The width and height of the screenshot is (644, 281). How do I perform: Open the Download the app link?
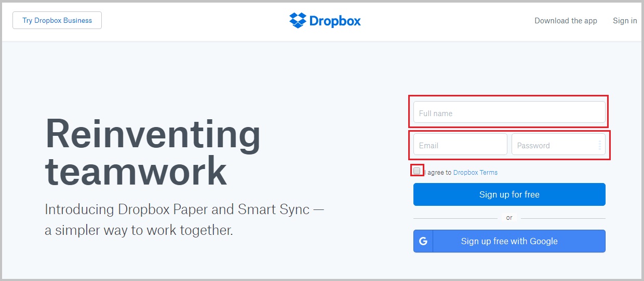pyautogui.click(x=566, y=21)
